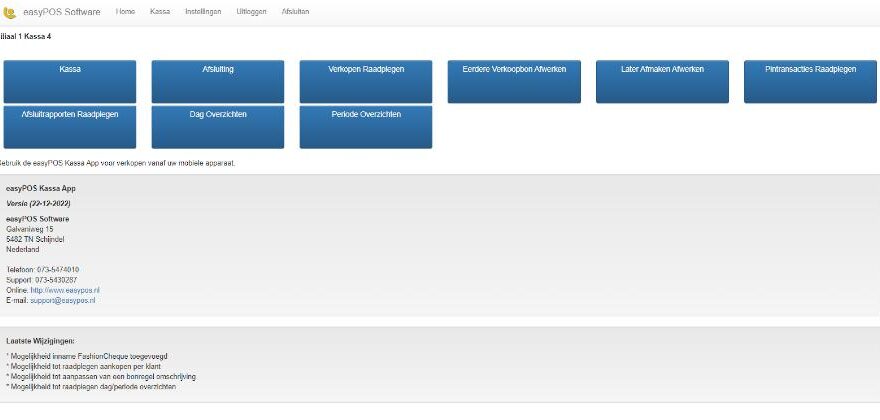This screenshot has width=880, height=420.
Task: Click the easyPOS logo icon
Action: 10,12
